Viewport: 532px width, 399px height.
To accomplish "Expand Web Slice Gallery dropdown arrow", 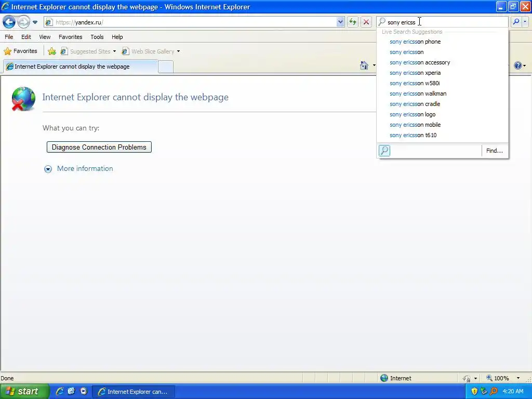I will click(x=179, y=51).
